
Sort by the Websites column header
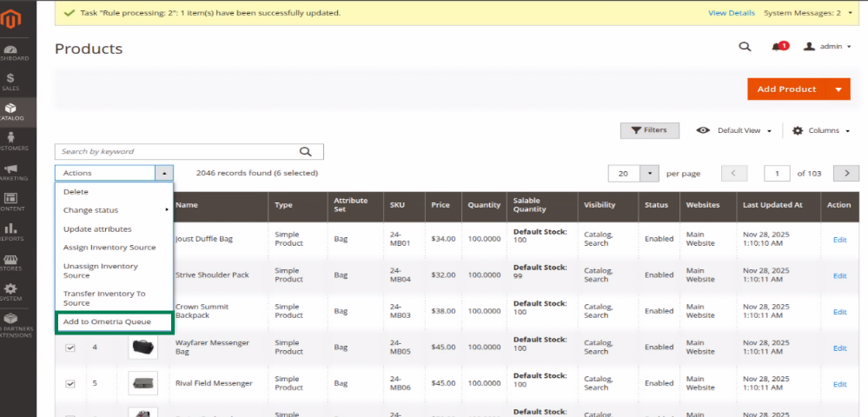(708, 205)
